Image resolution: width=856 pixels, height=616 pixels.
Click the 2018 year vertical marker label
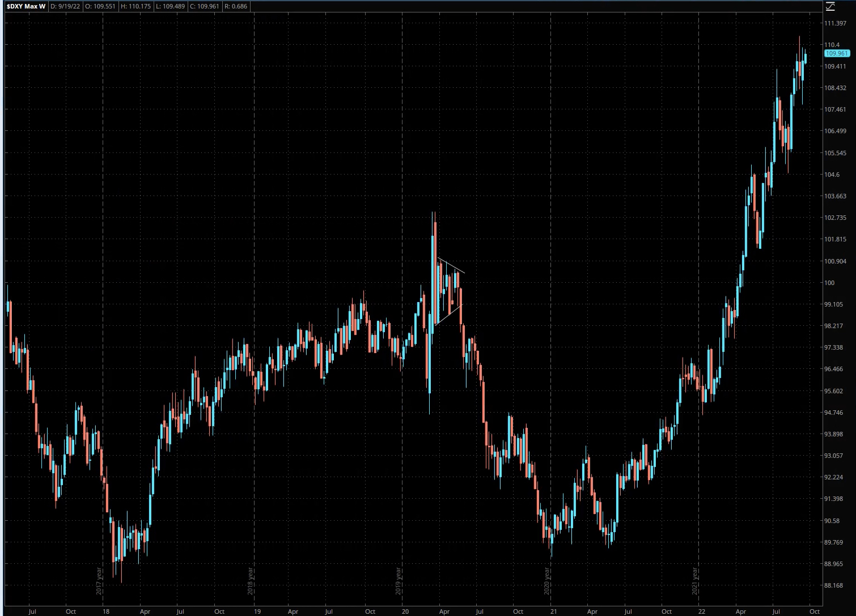tap(251, 580)
